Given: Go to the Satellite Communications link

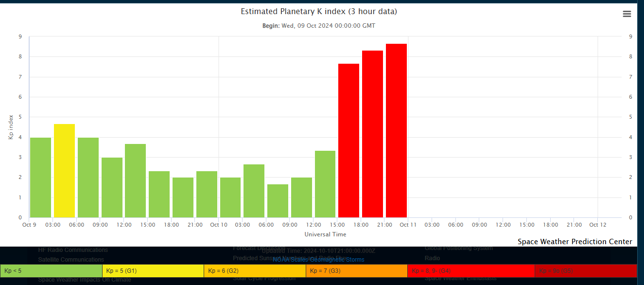Looking at the screenshot, I should [71, 260].
